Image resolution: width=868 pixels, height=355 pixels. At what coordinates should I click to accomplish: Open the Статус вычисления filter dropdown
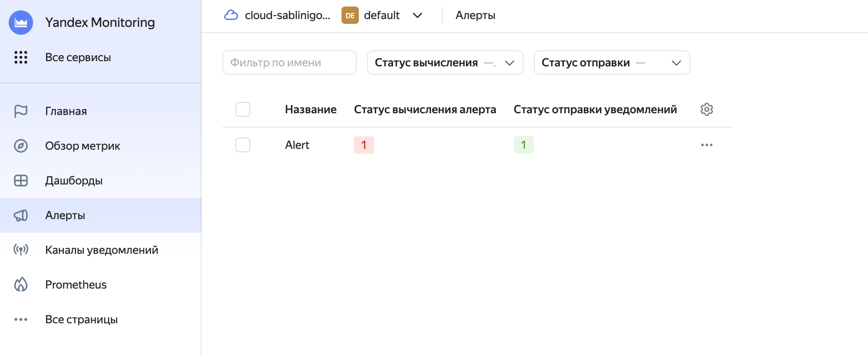tap(445, 62)
